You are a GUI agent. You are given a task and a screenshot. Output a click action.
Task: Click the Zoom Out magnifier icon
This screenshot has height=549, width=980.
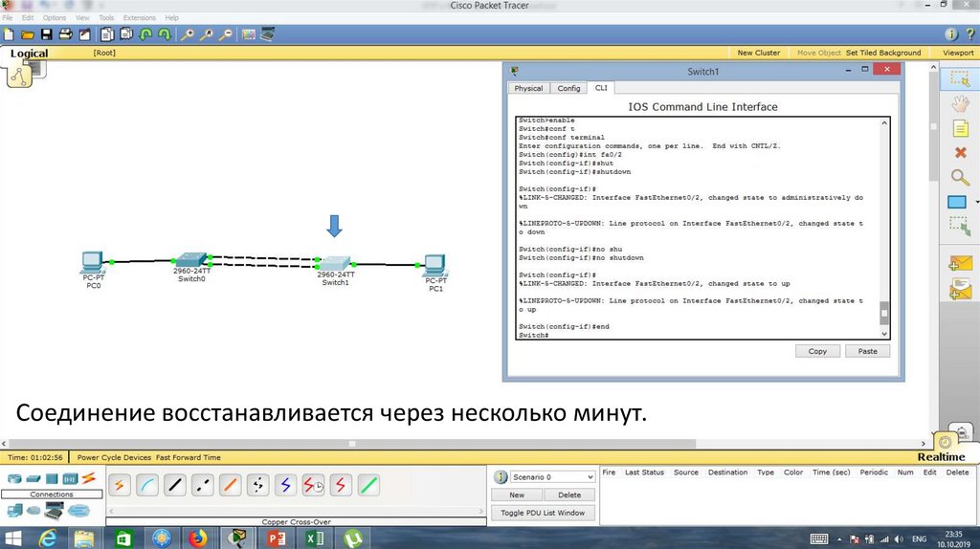click(x=226, y=35)
